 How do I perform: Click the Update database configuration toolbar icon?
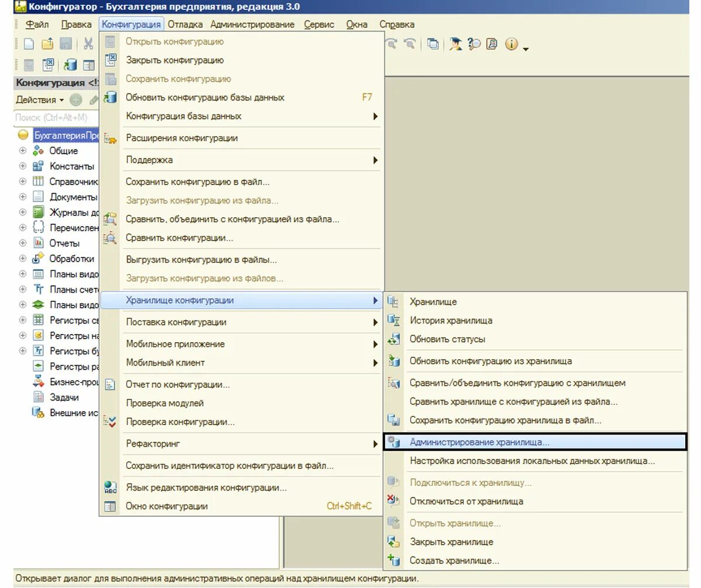[x=70, y=65]
